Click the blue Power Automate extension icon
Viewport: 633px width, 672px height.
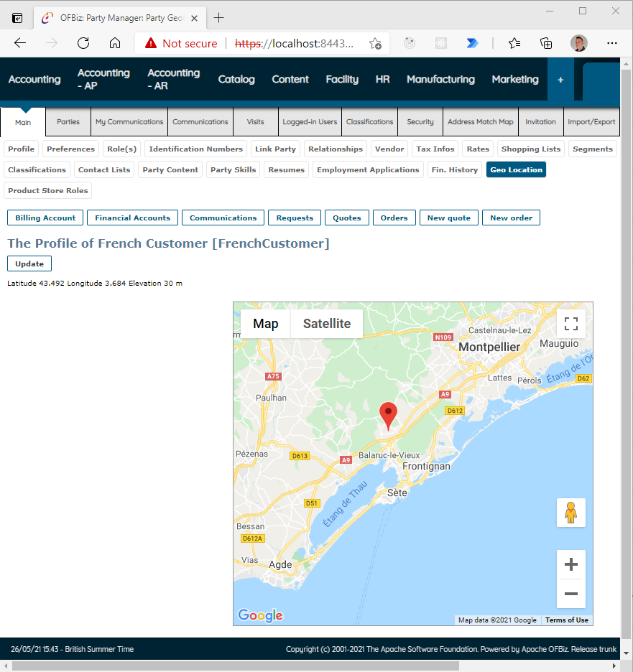pos(472,43)
